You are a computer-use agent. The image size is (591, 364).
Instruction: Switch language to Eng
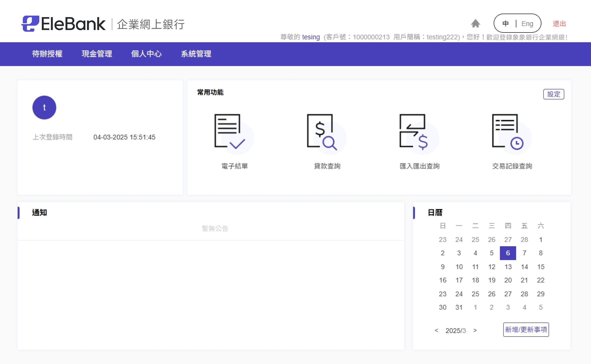click(x=527, y=24)
